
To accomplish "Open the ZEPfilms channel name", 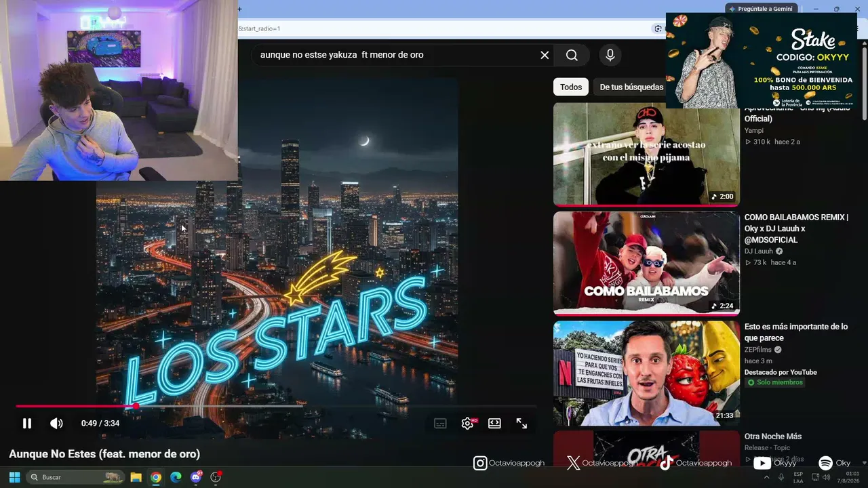I will click(759, 350).
